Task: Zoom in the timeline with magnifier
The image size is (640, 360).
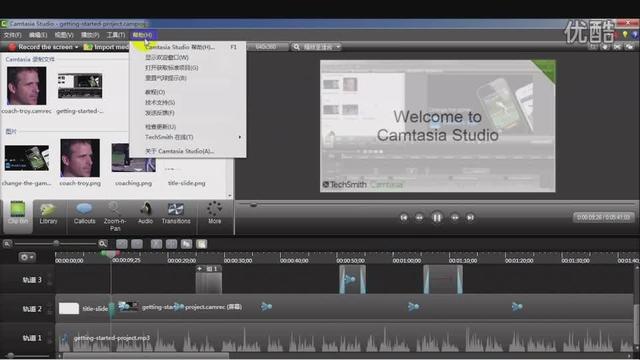Action: tap(103, 244)
